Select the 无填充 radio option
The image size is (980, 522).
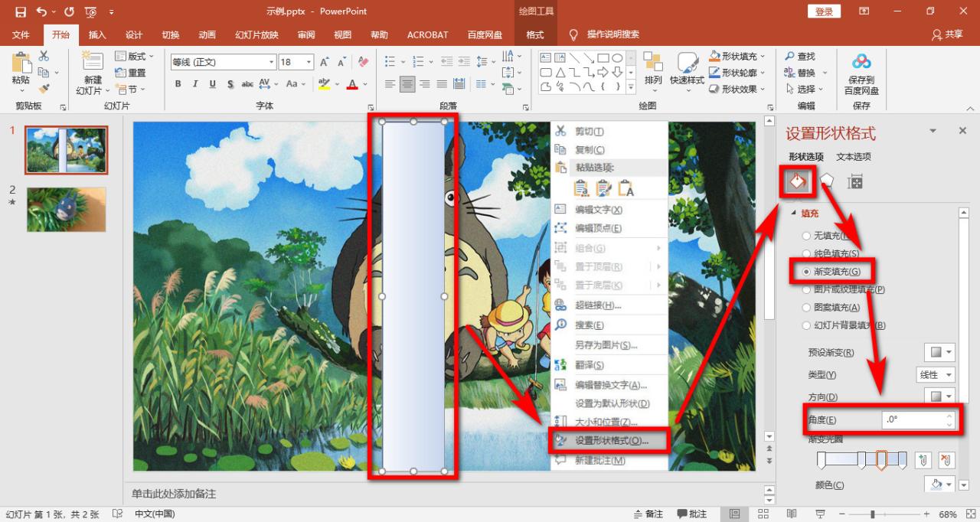[x=806, y=236]
